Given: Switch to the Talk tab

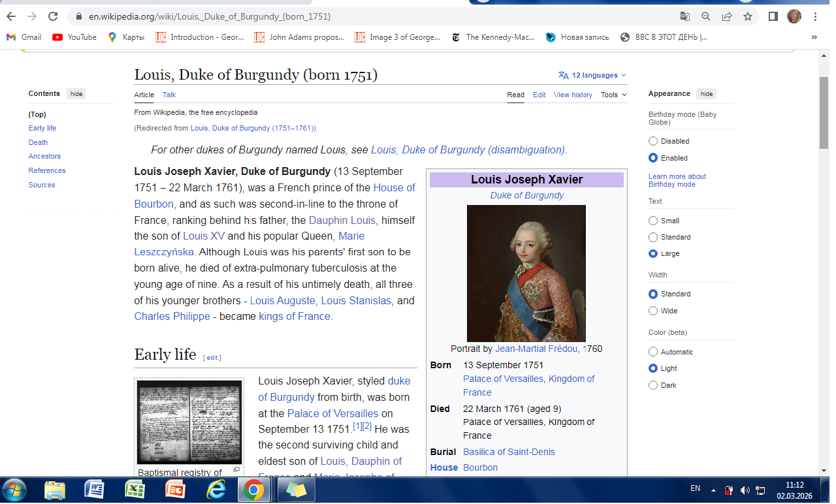Looking at the screenshot, I should 169,95.
